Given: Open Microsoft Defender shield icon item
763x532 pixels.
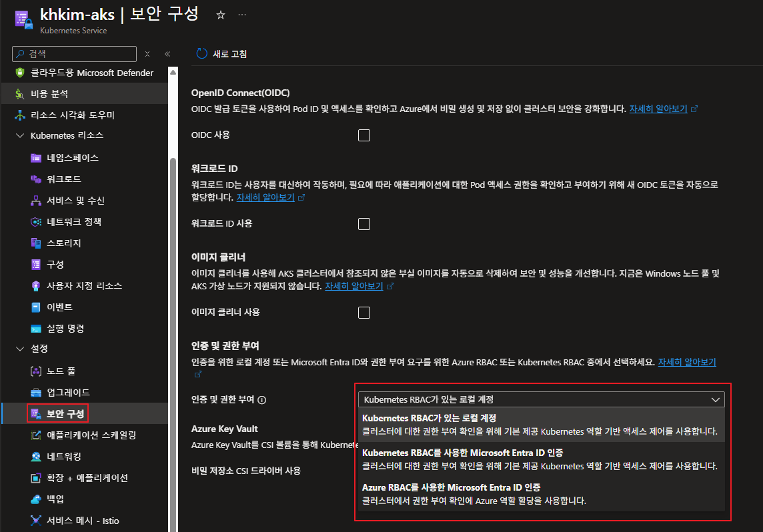Looking at the screenshot, I should tap(20, 73).
